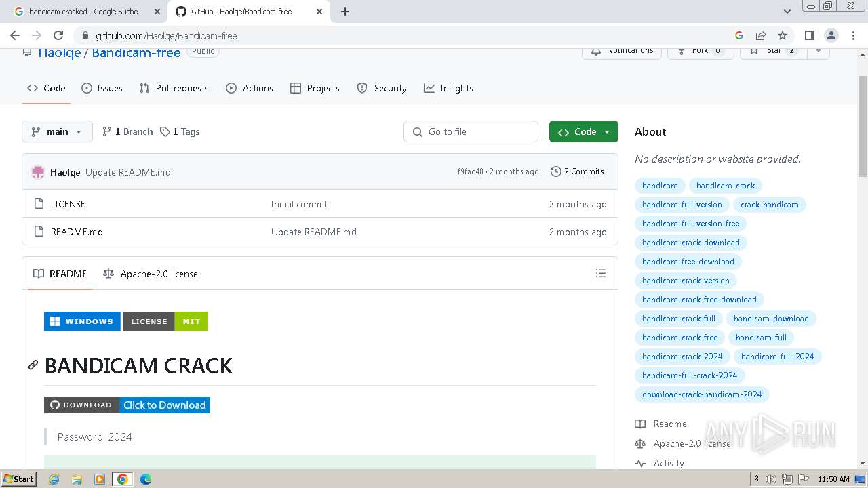Switch to bandicam cracked Google tab
The width and height of the screenshot is (868, 488).
tap(83, 12)
